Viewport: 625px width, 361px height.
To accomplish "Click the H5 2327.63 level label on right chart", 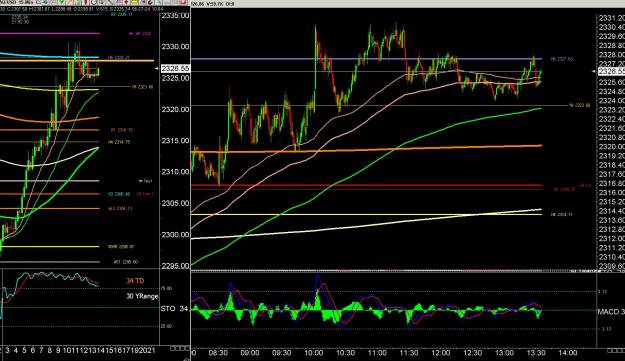I will pyautogui.click(x=562, y=59).
